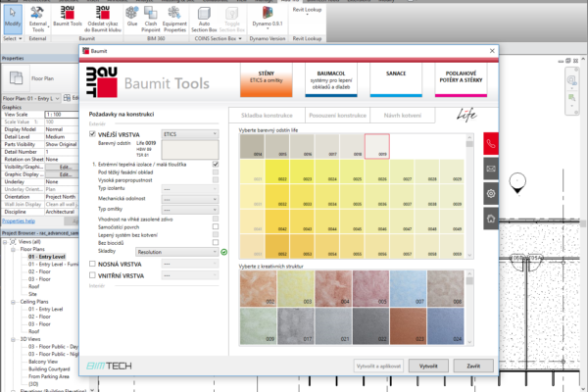Collapse Ceiling Plans tree node
This screenshot has width=588, height=392.
[x=13, y=302]
